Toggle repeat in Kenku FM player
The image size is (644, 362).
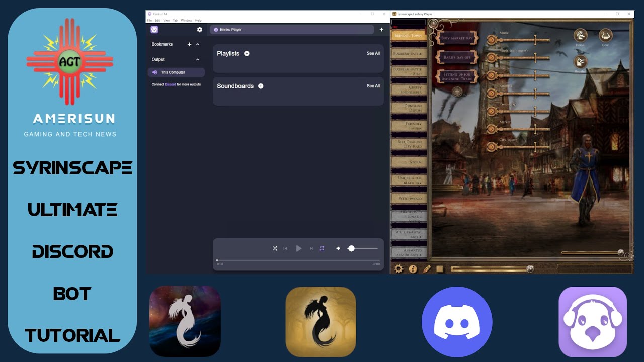coord(322,248)
